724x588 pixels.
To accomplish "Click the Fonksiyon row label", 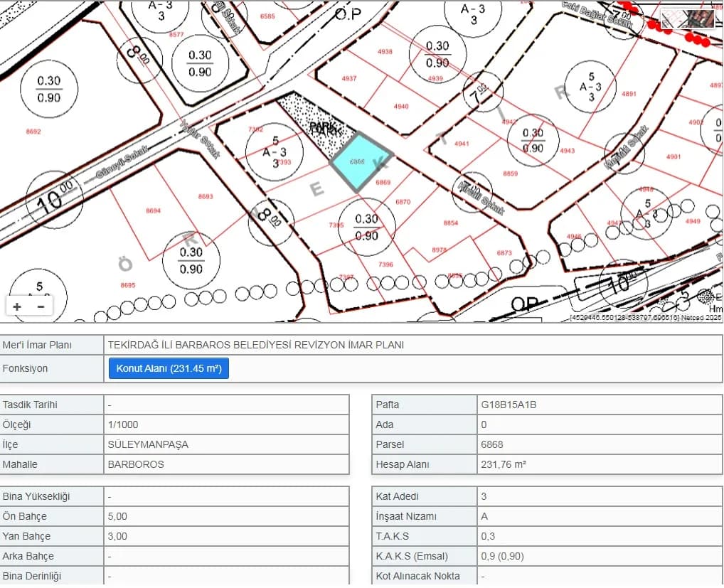I will (x=25, y=368).
